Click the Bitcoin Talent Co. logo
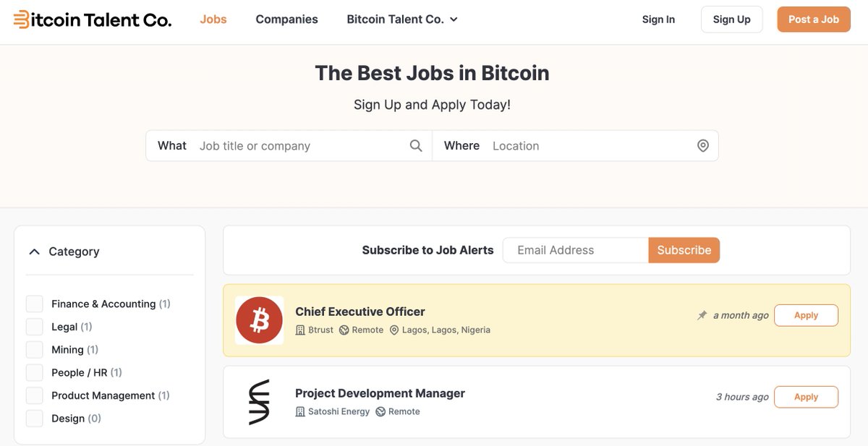868x446 pixels. (93, 20)
